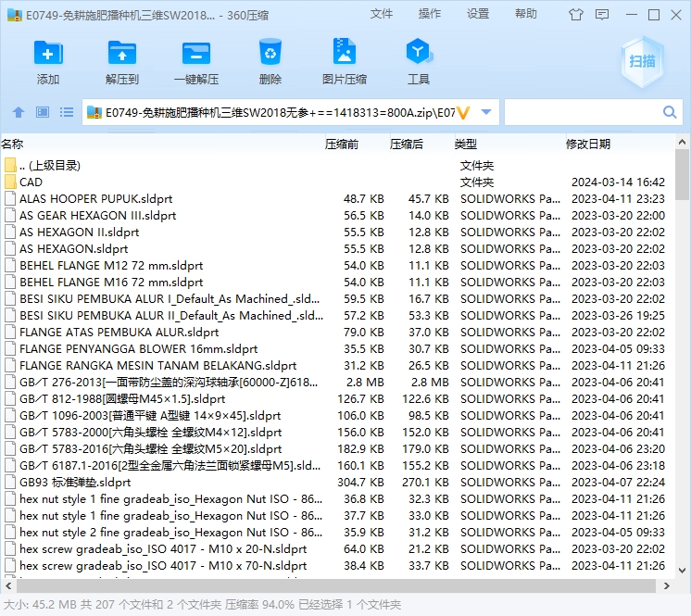Click the Delete (删除) trash icon
Image resolution: width=691 pixels, height=616 pixels.
[x=270, y=54]
